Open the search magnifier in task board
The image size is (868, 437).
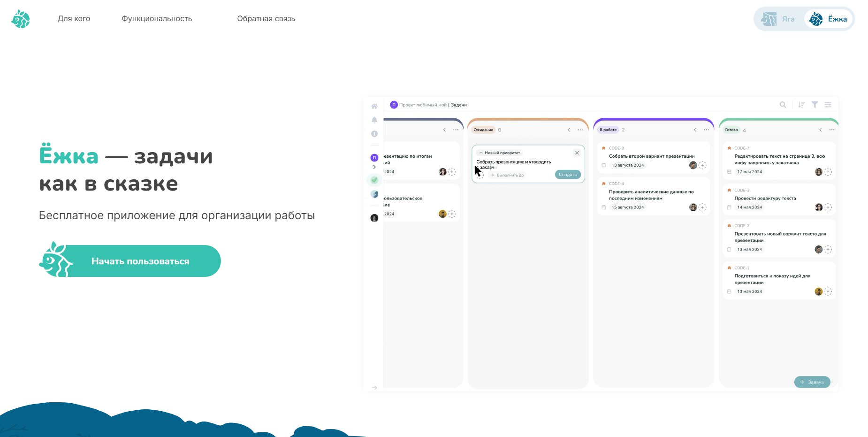point(783,105)
